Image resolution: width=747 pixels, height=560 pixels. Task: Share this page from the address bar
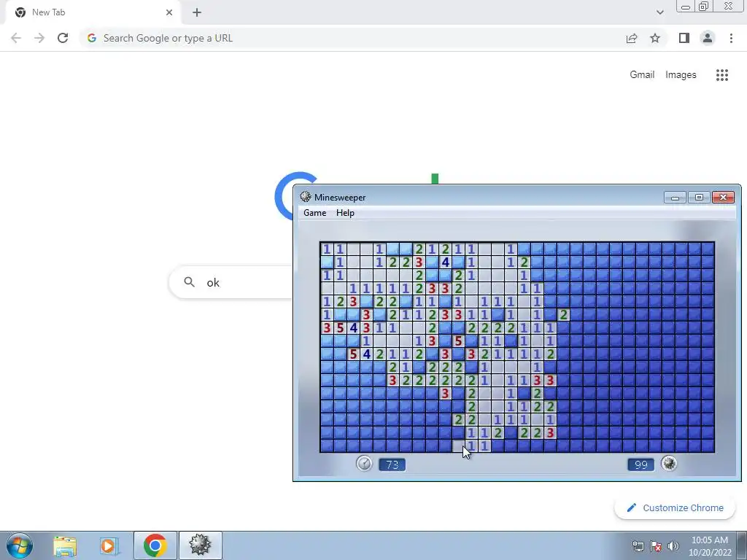(x=632, y=38)
